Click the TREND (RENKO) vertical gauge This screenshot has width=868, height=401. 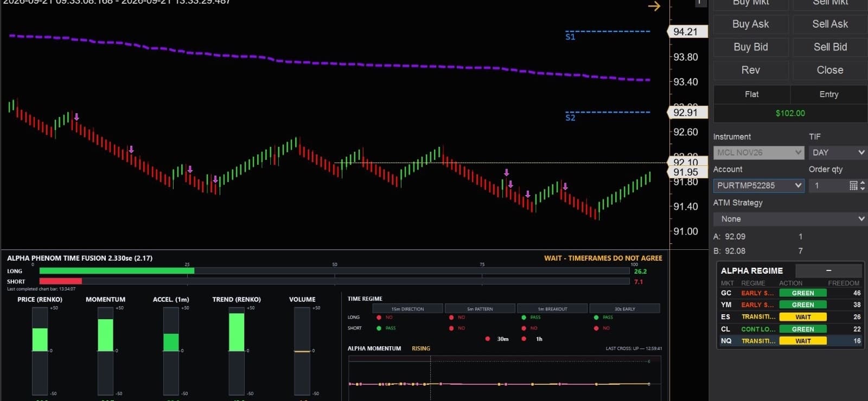pos(237,351)
